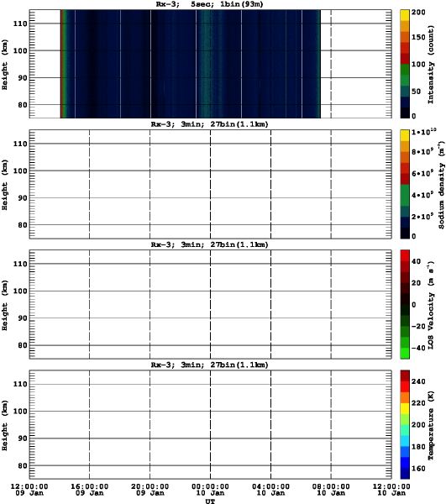The width and height of the screenshot is (446, 504).
Task: Click the 04:00:00 10 Jan time axis label
Action: (270, 490)
